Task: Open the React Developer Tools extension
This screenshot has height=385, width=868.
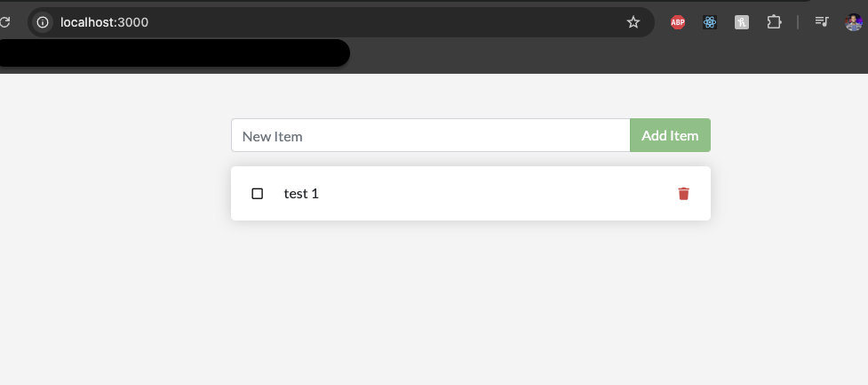Action: [x=710, y=22]
